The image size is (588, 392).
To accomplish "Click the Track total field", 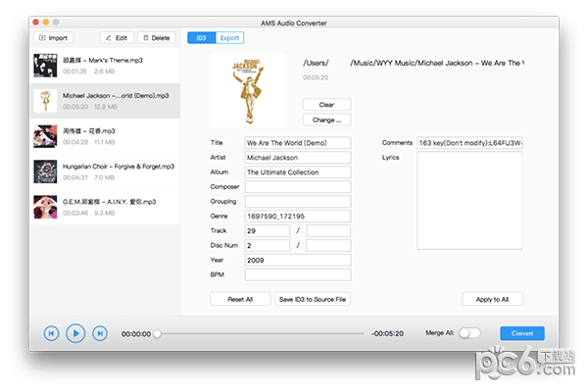I will 328,230.
